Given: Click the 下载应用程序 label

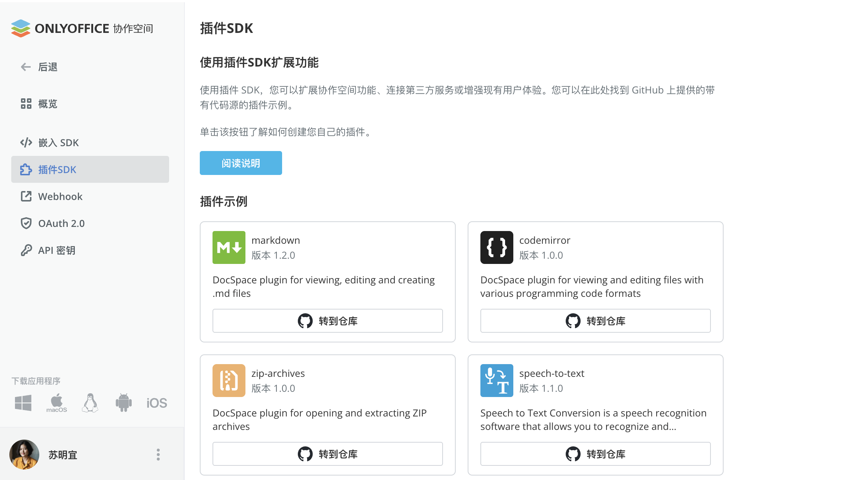Looking at the screenshot, I should (x=36, y=381).
